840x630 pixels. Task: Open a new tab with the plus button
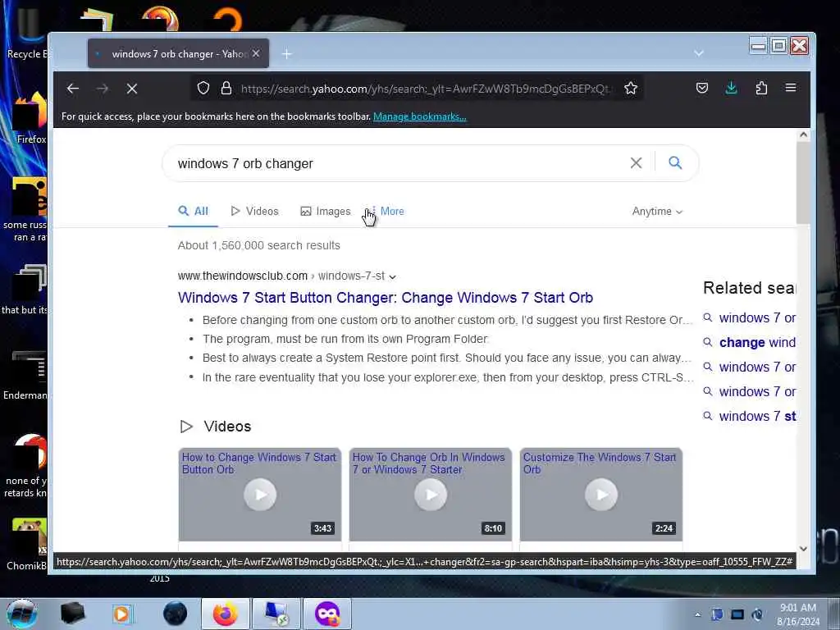(286, 53)
